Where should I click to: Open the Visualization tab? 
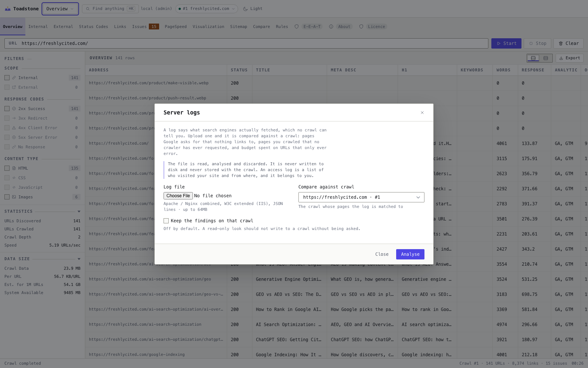click(x=208, y=26)
